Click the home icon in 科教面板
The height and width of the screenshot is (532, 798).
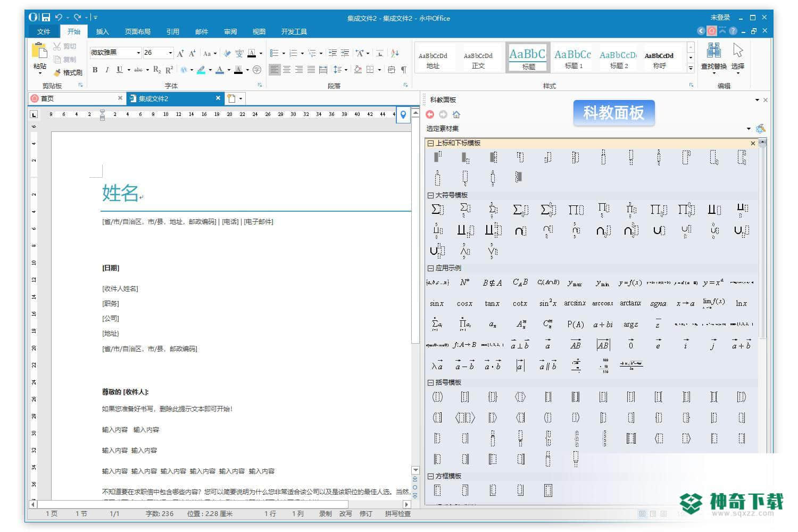click(x=456, y=114)
